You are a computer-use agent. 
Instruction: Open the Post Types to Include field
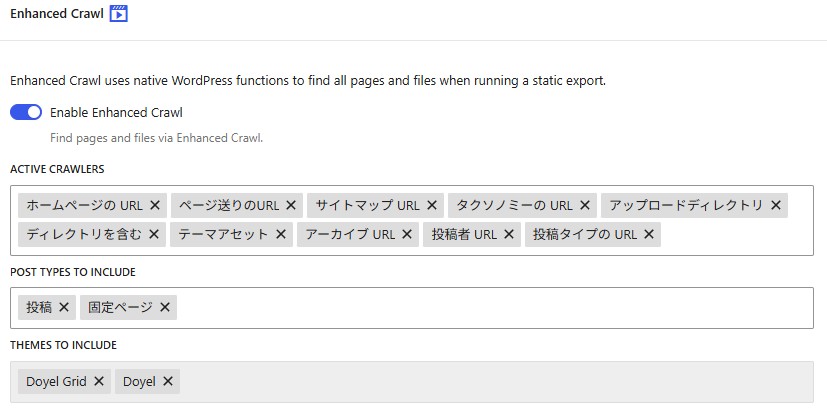500,308
